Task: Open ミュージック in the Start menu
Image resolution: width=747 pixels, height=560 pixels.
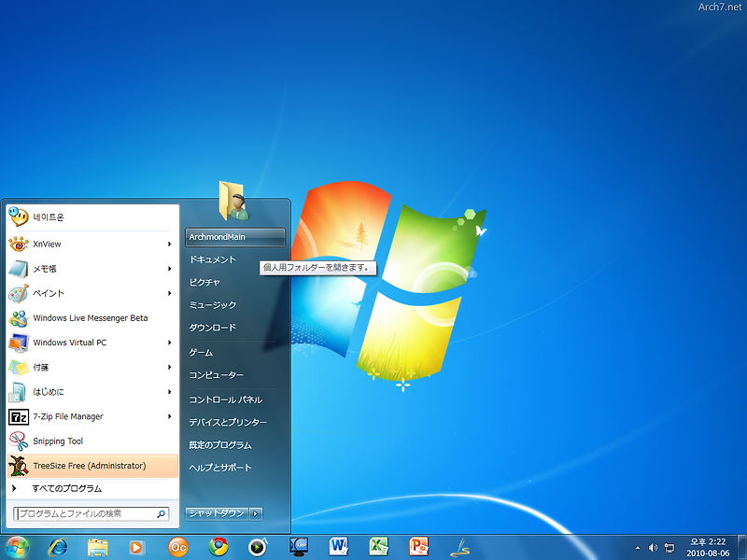Action: pos(235,305)
